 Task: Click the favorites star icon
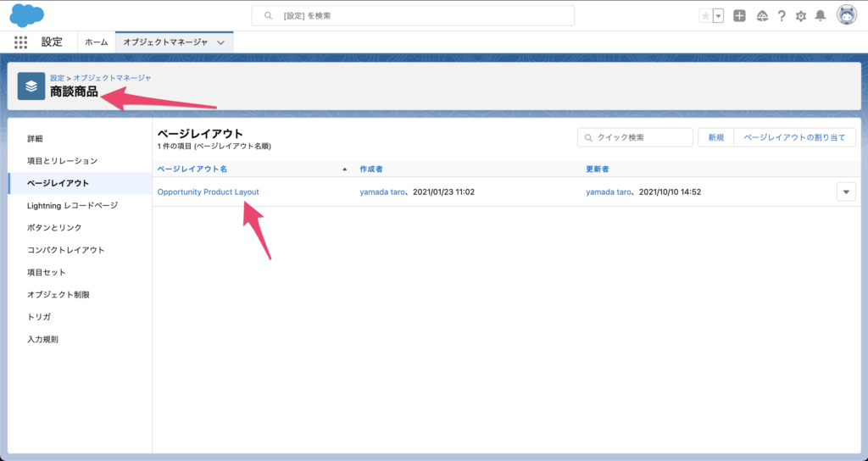click(705, 16)
